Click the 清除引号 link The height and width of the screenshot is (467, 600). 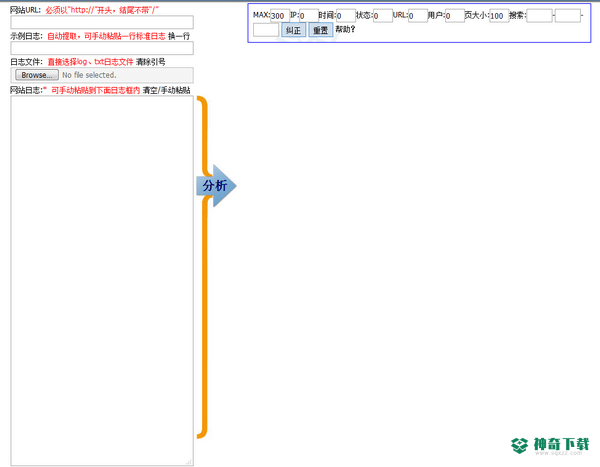(150, 62)
